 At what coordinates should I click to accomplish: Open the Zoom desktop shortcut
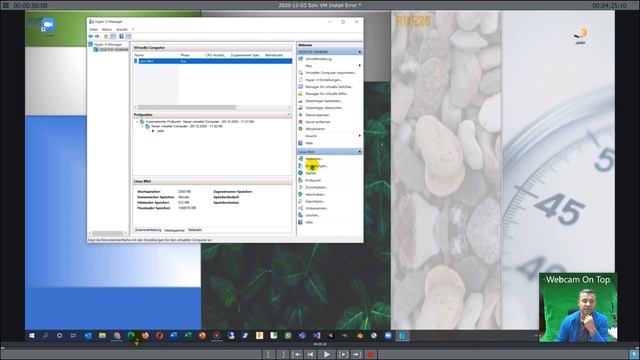(x=48, y=27)
